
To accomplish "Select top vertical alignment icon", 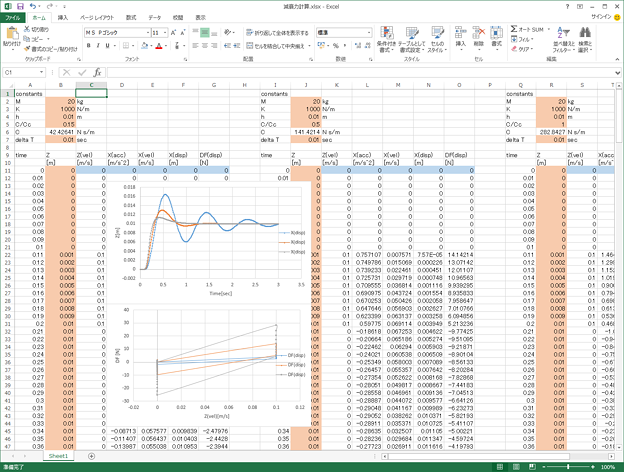I will [x=195, y=33].
